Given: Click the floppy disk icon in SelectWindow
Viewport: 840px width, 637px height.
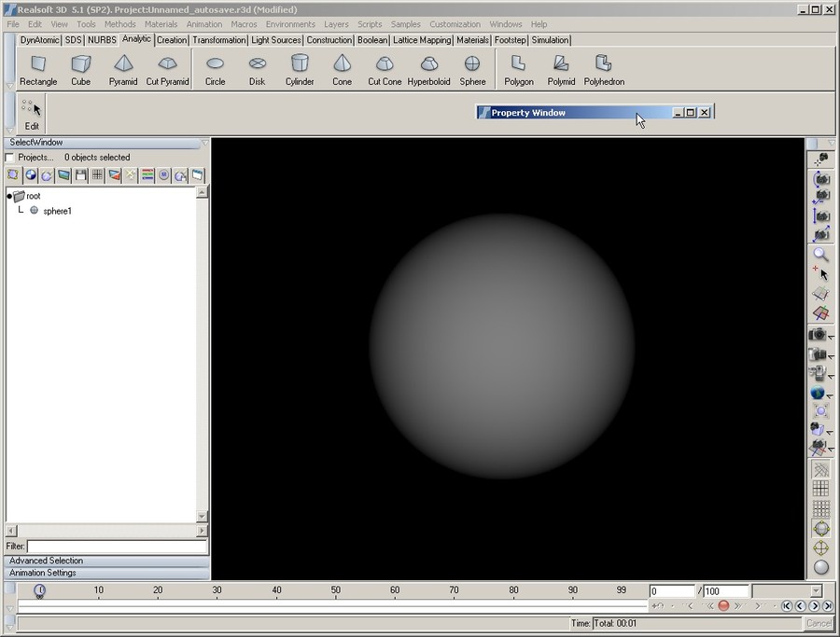Looking at the screenshot, I should point(81,175).
